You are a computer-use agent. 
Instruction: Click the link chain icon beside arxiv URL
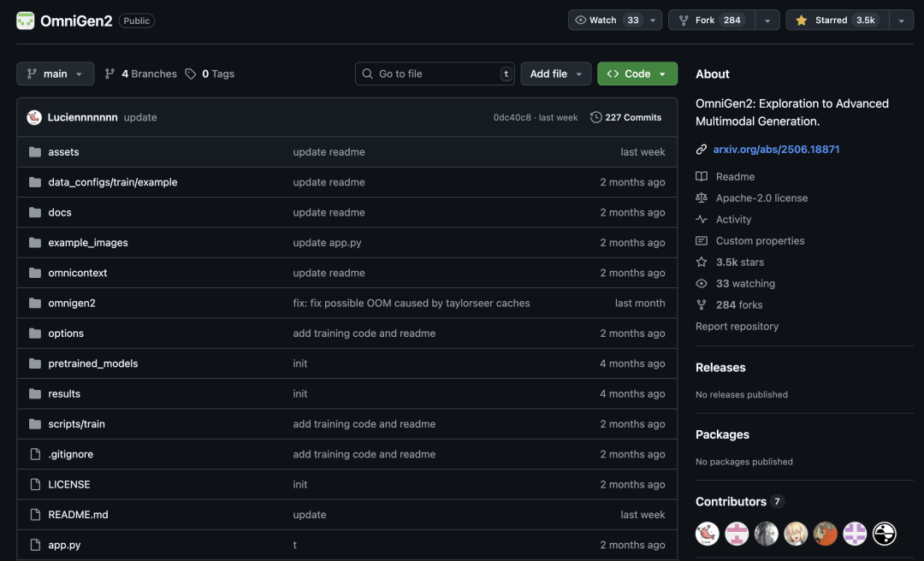coord(702,150)
